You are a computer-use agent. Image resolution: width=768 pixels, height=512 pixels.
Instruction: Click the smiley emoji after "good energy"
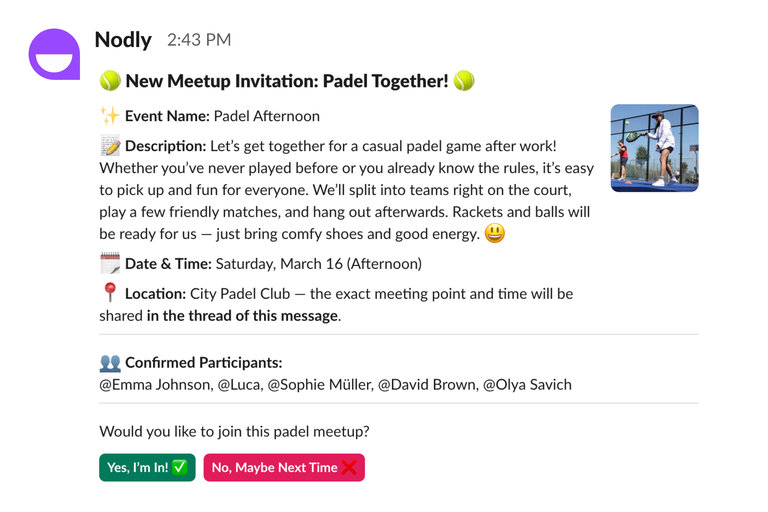pos(494,234)
